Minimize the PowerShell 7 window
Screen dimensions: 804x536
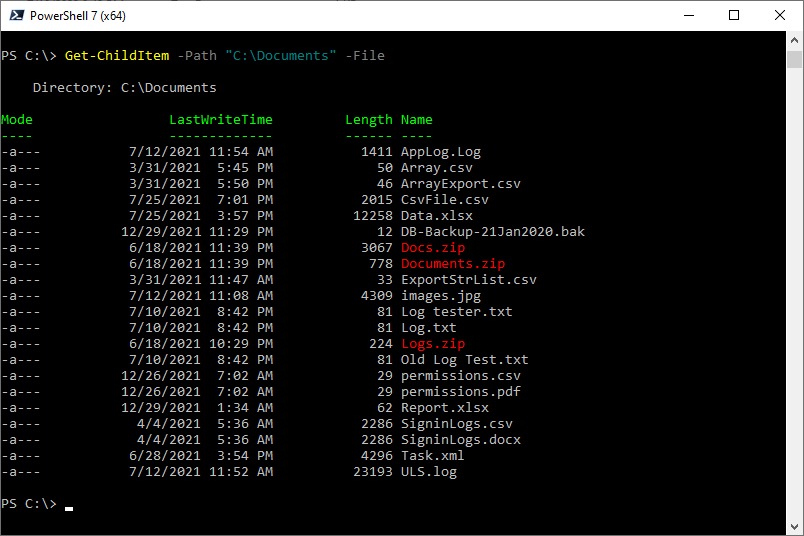689,15
